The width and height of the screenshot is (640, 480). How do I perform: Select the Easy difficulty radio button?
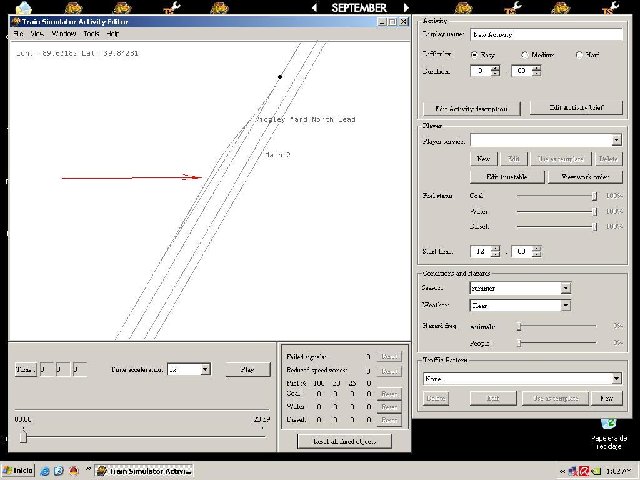pos(474,54)
